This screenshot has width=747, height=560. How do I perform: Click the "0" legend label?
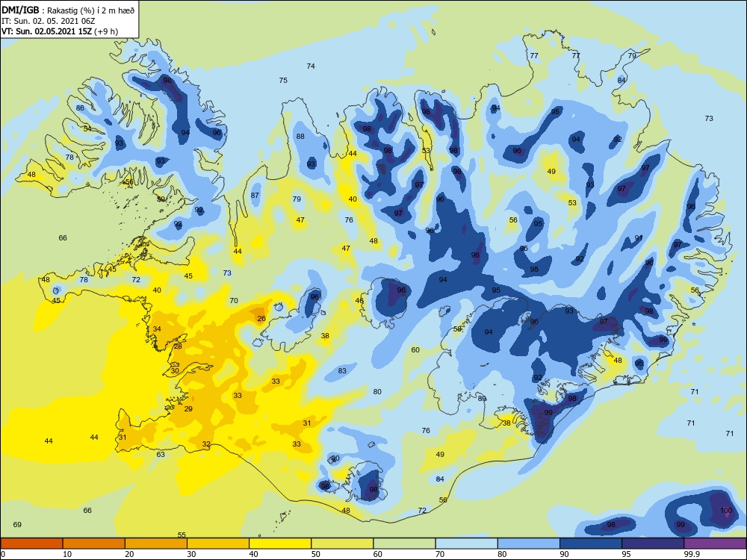(x=3, y=554)
